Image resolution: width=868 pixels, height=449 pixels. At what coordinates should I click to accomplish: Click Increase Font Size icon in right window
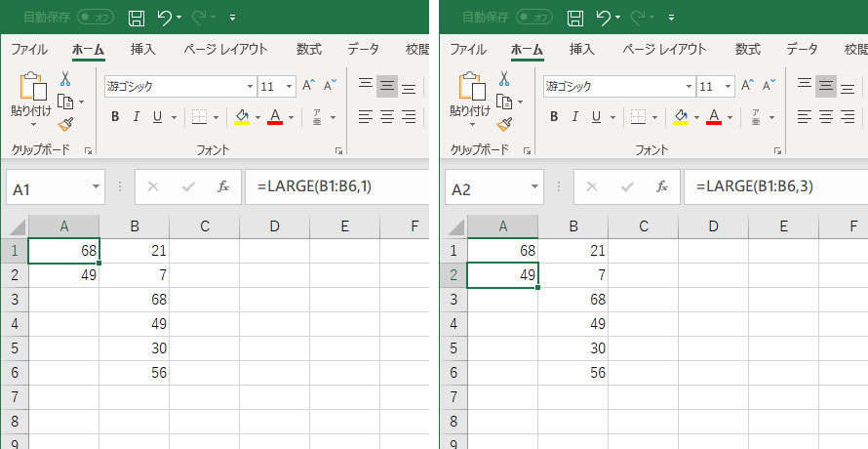point(747,85)
